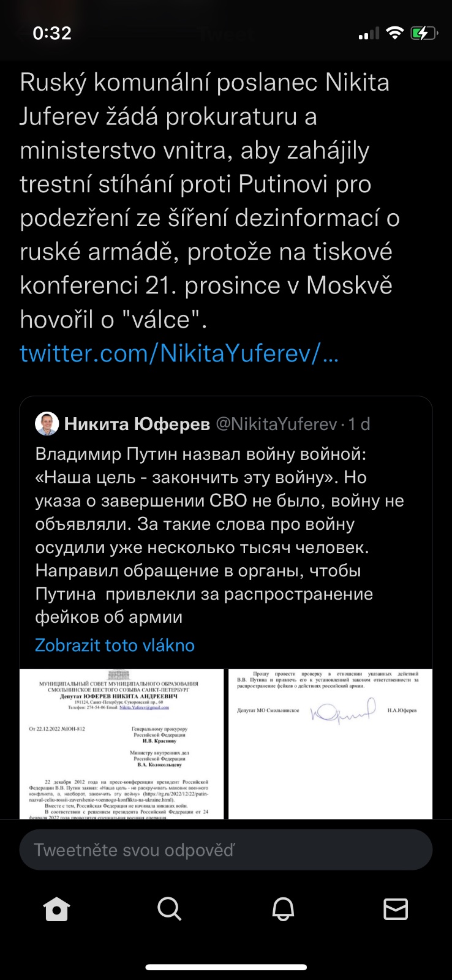Tap the quoted tweet's "1 d" timestamp
Viewport: 452px width, 980px height.
click(x=360, y=424)
